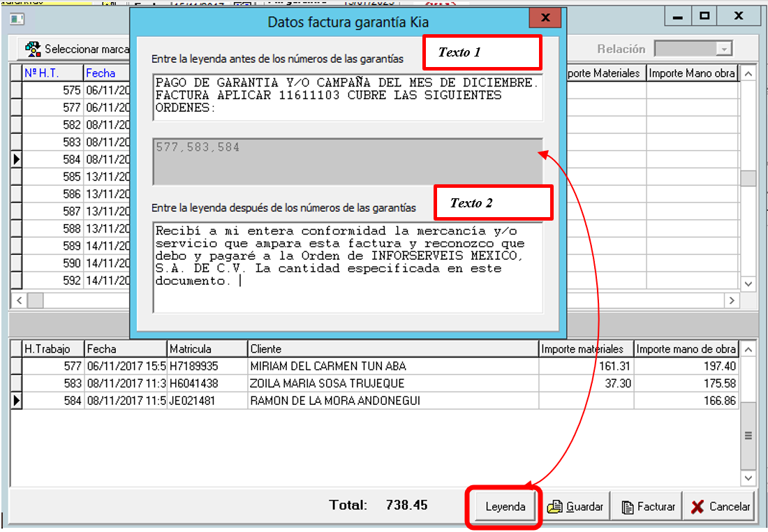Click the 166.86 labor amount
This screenshot has height=532, width=768.
(x=720, y=401)
